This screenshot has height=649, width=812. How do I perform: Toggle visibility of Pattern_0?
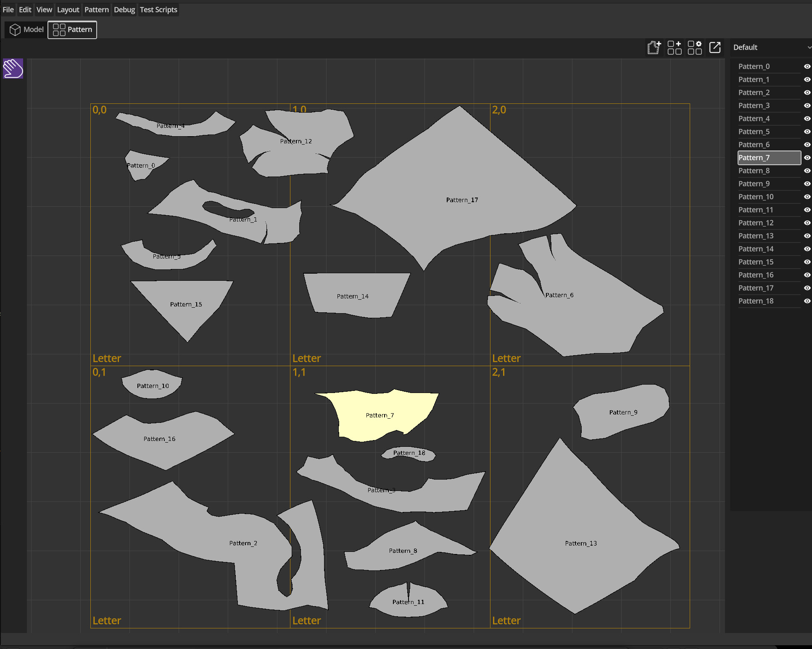point(807,66)
